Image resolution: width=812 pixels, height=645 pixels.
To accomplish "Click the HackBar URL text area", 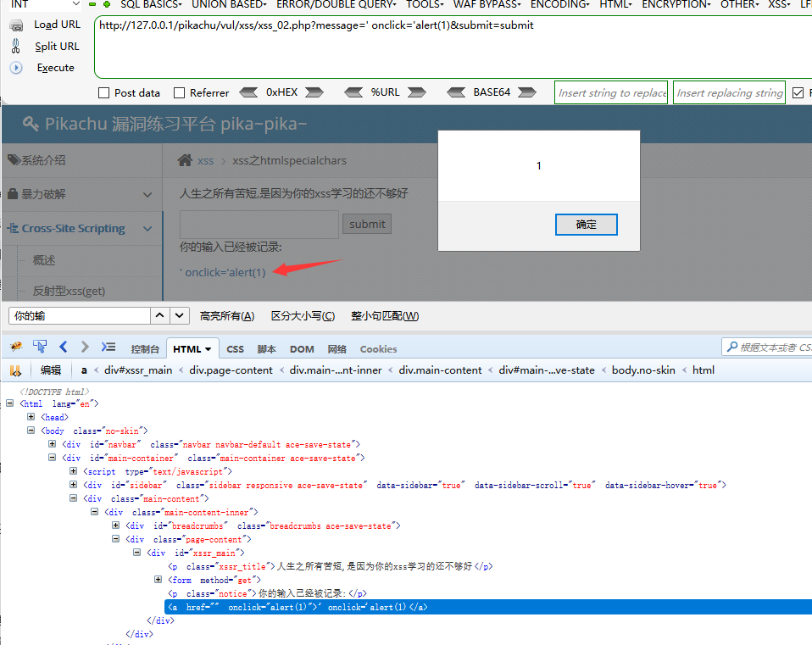I will [453, 47].
